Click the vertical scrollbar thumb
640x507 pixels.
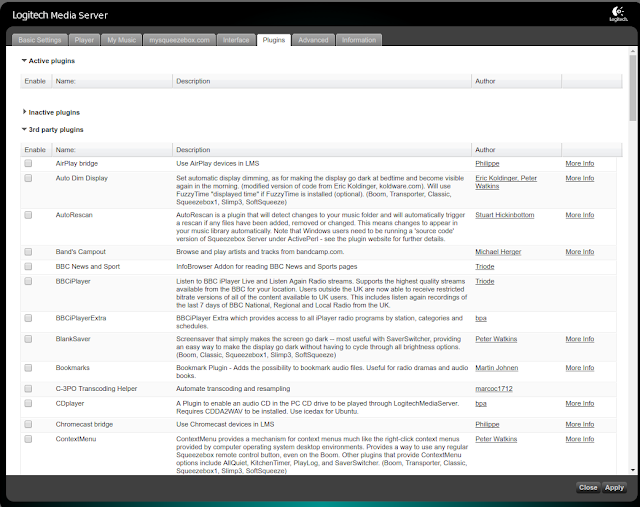[x=633, y=88]
